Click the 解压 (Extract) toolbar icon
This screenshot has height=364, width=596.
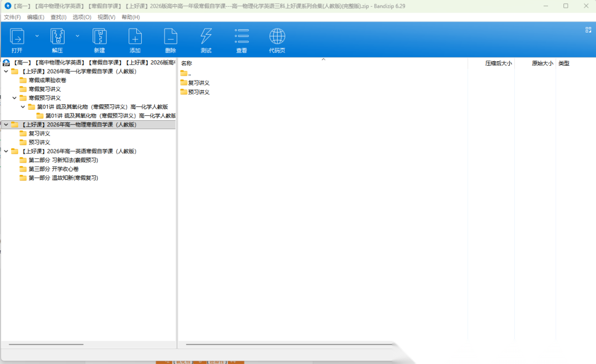pos(57,37)
